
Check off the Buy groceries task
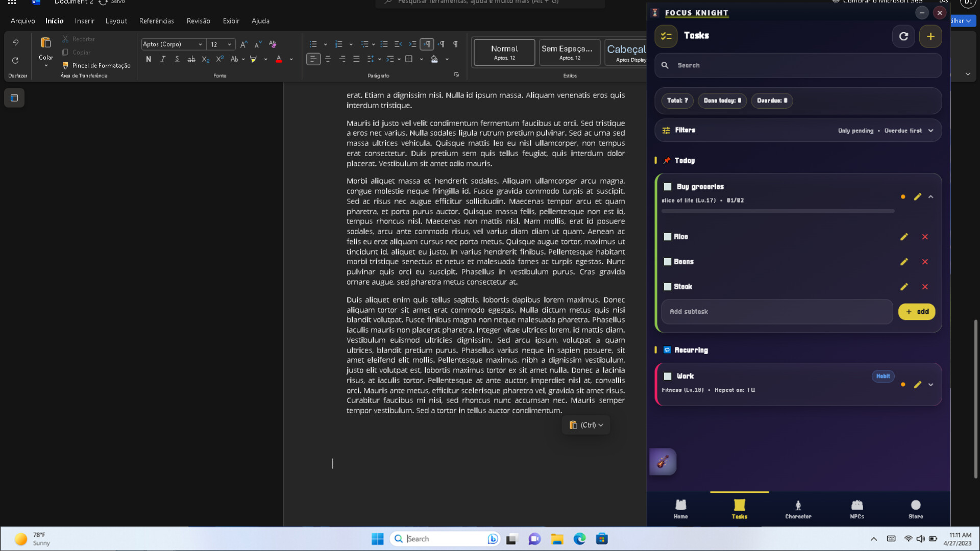coord(668,186)
